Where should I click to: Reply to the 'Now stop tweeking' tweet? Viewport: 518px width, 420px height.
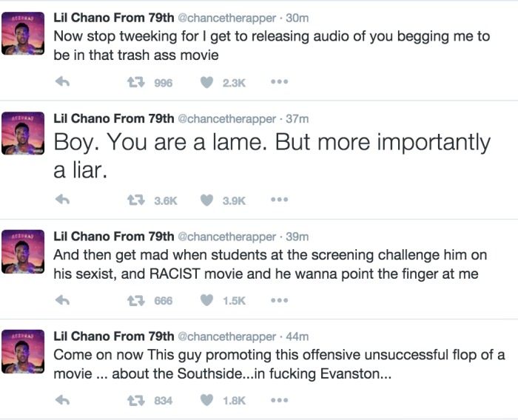click(63, 83)
